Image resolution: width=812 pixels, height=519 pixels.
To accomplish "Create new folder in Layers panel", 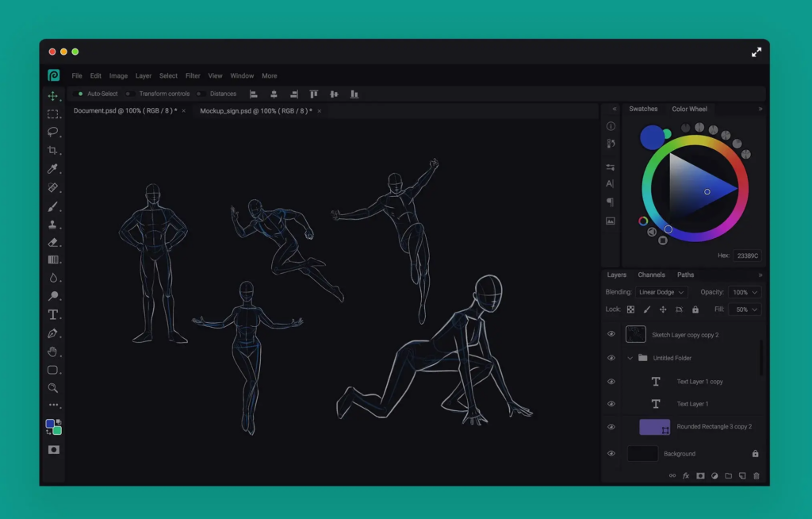I will (728, 476).
